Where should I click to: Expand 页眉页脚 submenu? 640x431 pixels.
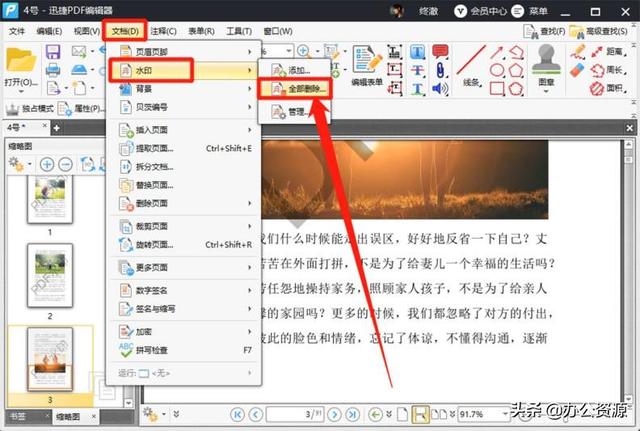[x=184, y=52]
